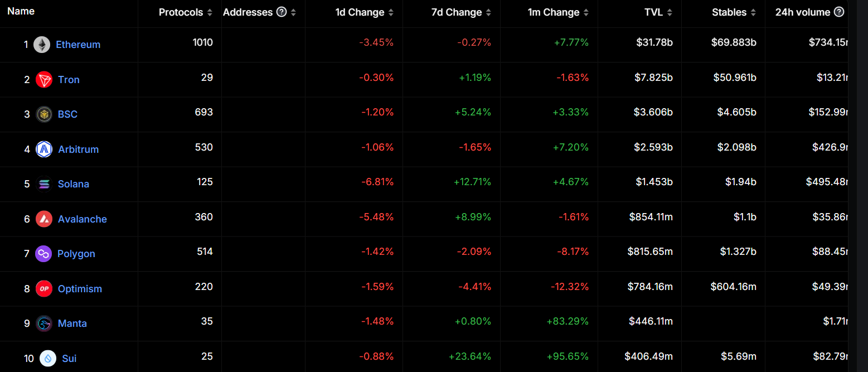Sort the table by Protocols column
Screen dimensions: 868x372
(210, 12)
